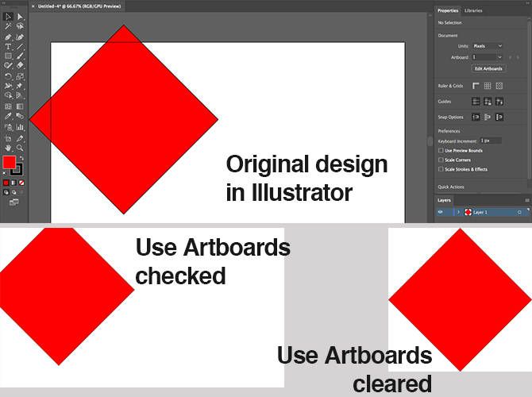Screen dimensions: 532x397
Task: Toggle Show Guides icon
Action: [x=476, y=101]
